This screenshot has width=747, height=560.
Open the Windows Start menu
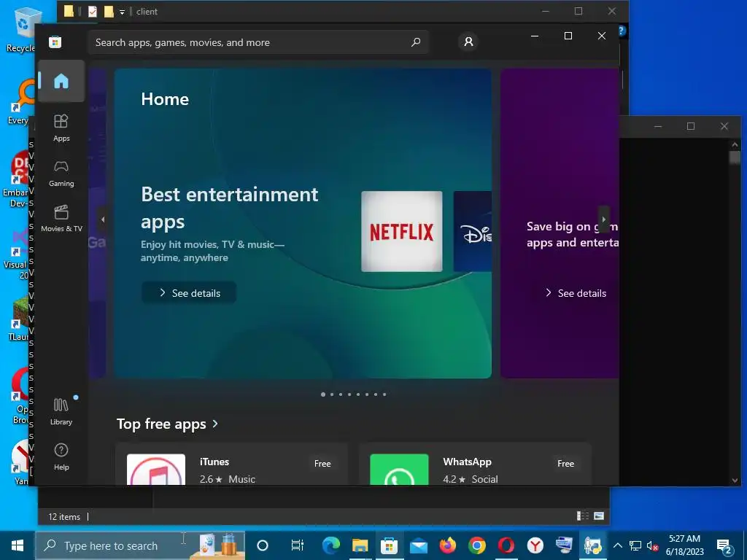[x=18, y=545]
